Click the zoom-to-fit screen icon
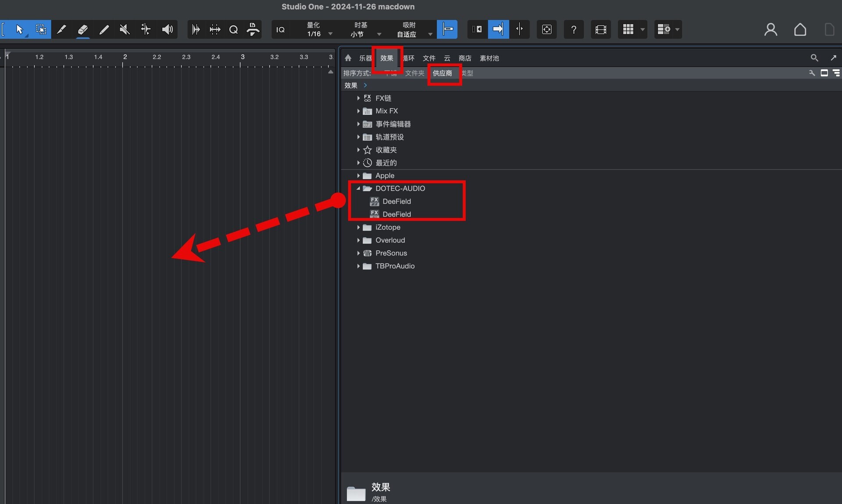The image size is (842, 504). click(547, 29)
